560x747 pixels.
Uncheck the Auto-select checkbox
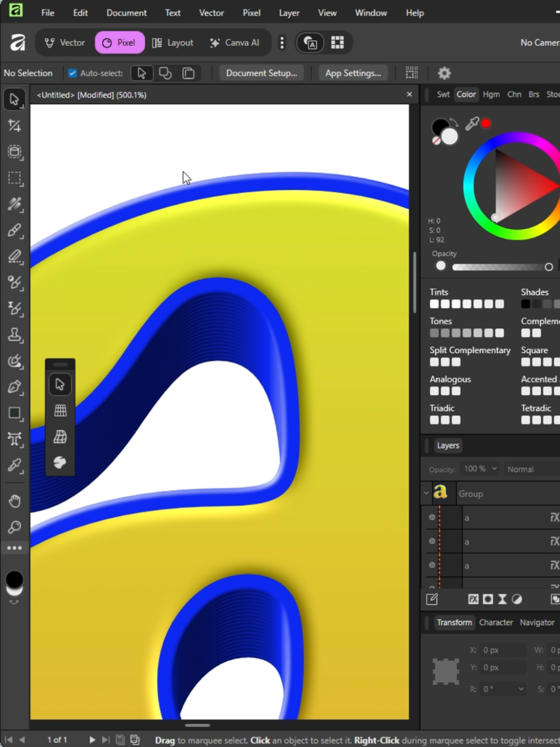72,73
